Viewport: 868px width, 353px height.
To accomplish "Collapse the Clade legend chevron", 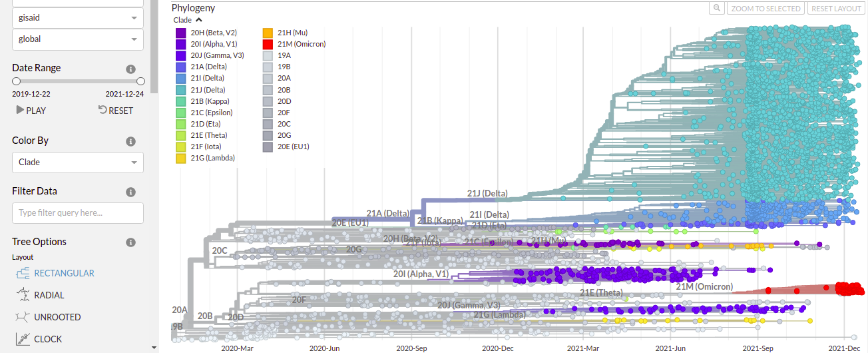I will 199,20.
